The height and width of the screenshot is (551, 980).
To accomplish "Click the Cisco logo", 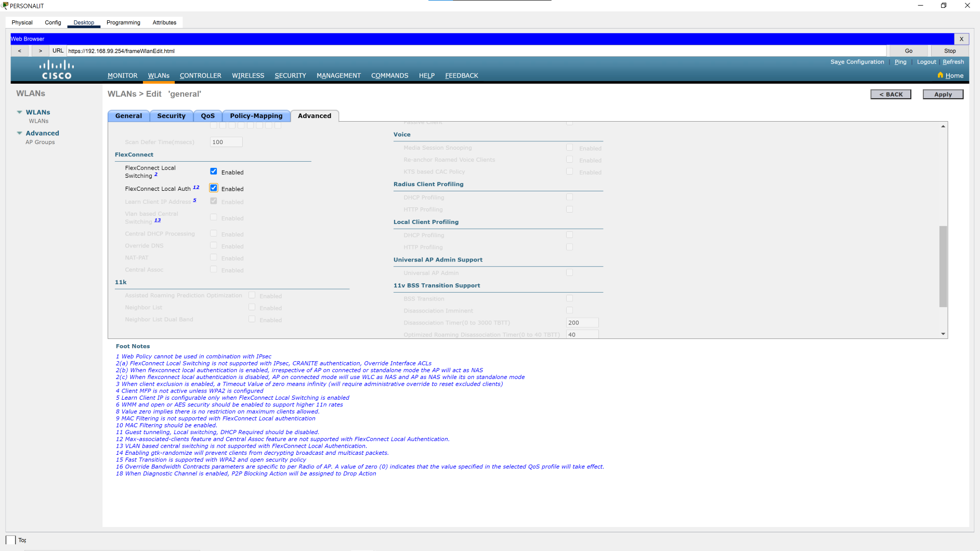I will pyautogui.click(x=57, y=70).
